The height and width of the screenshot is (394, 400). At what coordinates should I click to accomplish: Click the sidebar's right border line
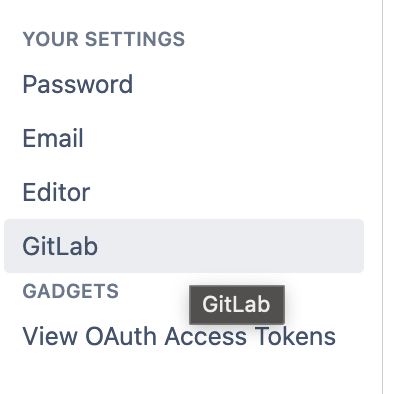point(382,197)
